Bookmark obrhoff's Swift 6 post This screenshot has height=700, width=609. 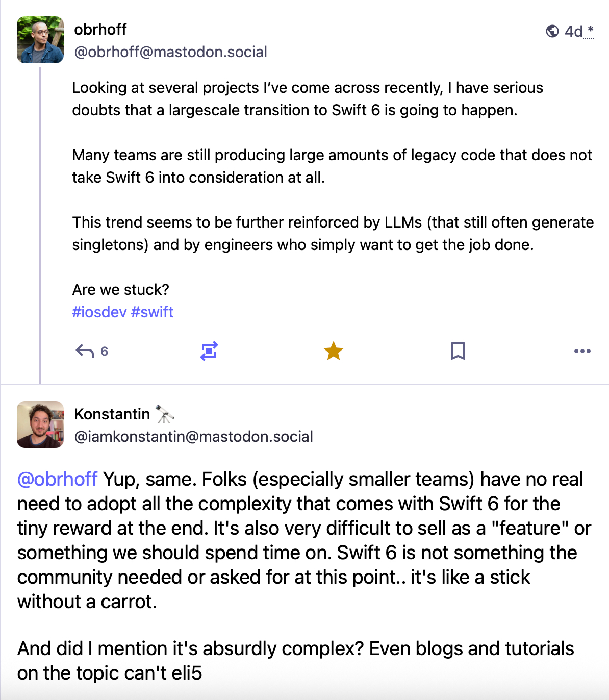(x=458, y=351)
